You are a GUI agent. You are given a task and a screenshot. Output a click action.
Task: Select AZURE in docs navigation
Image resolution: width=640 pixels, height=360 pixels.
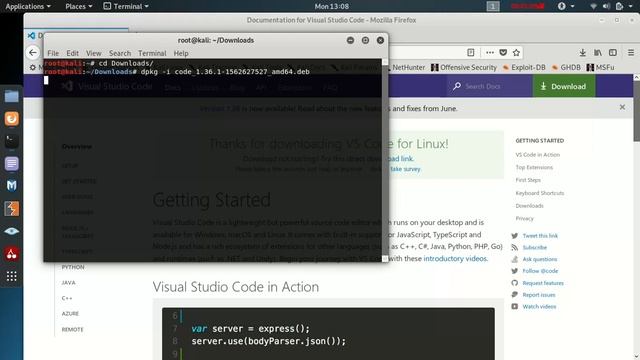[x=70, y=313]
